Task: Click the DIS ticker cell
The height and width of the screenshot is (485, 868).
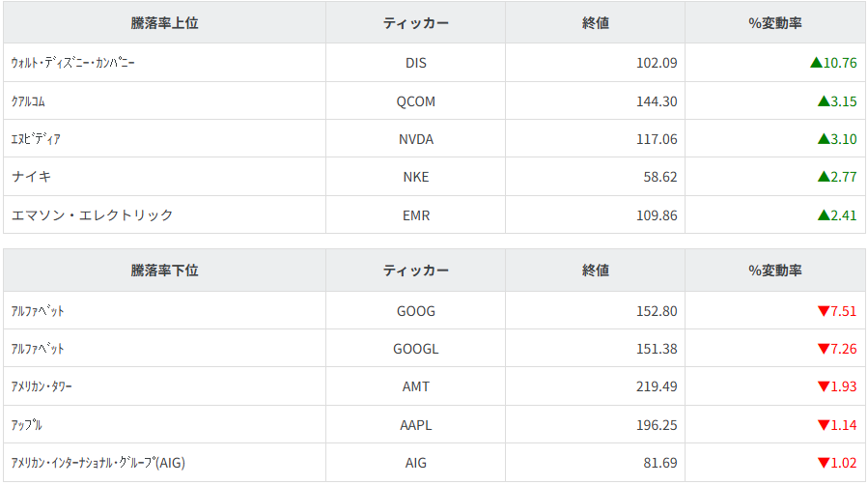Action: [416, 63]
